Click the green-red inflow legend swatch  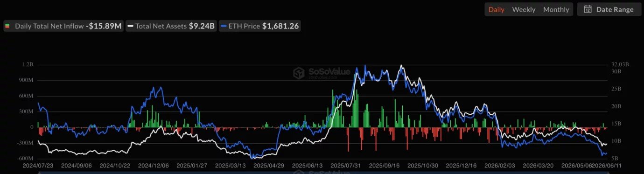tap(7, 26)
